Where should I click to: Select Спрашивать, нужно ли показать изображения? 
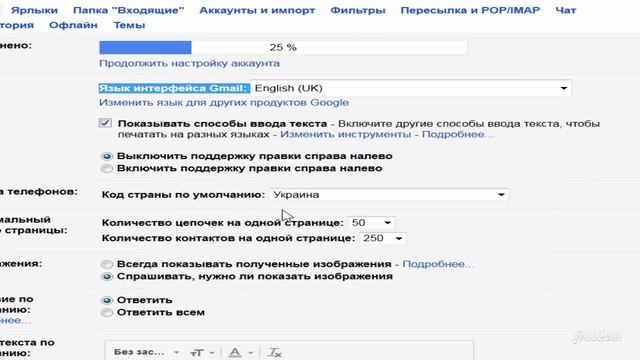tap(107, 277)
